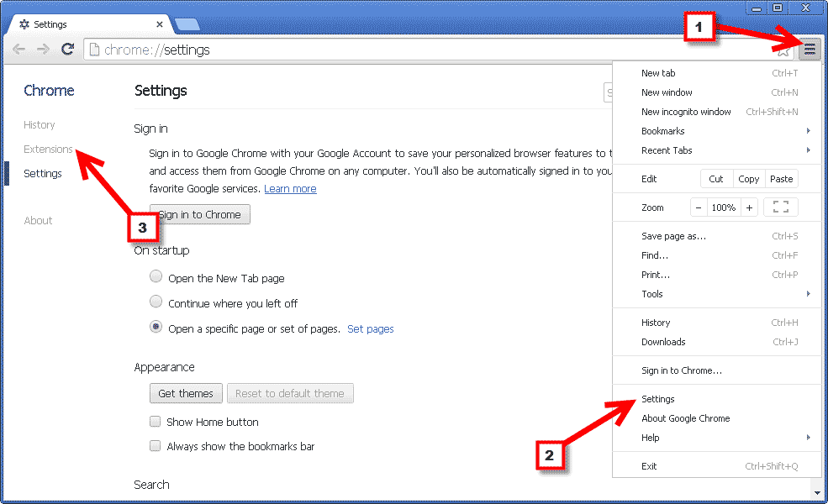Open the Set pages link
The width and height of the screenshot is (828, 504).
(371, 328)
